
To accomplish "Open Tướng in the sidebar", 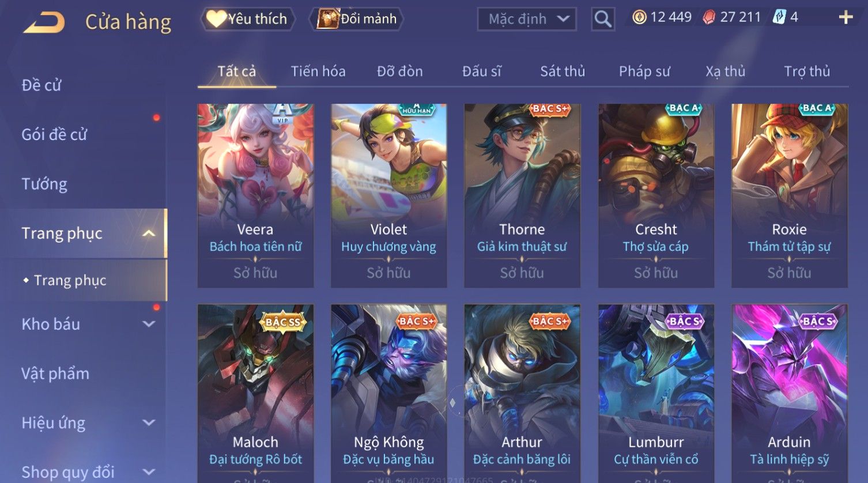I will pyautogui.click(x=44, y=184).
